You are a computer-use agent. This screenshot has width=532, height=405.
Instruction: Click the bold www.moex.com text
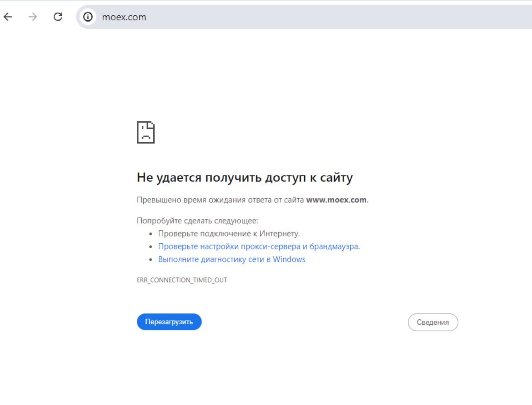click(x=336, y=200)
